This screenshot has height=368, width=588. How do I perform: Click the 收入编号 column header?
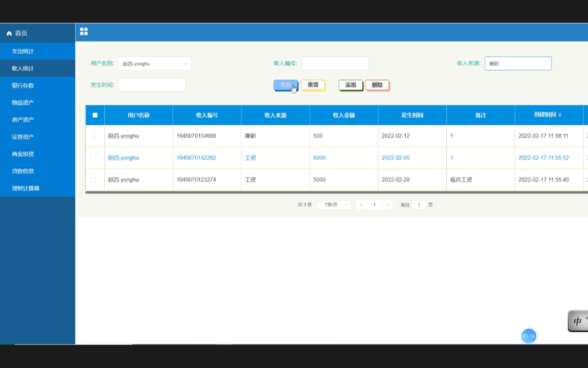(x=207, y=115)
